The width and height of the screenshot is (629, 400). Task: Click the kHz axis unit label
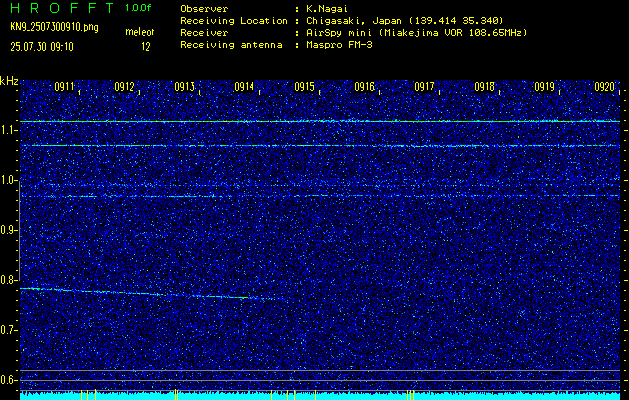coord(9,81)
